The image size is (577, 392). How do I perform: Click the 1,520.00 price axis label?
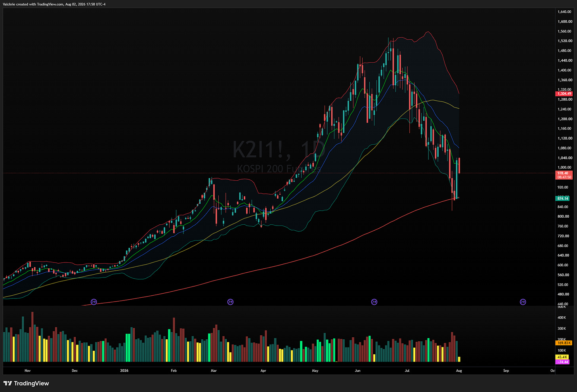tap(564, 41)
